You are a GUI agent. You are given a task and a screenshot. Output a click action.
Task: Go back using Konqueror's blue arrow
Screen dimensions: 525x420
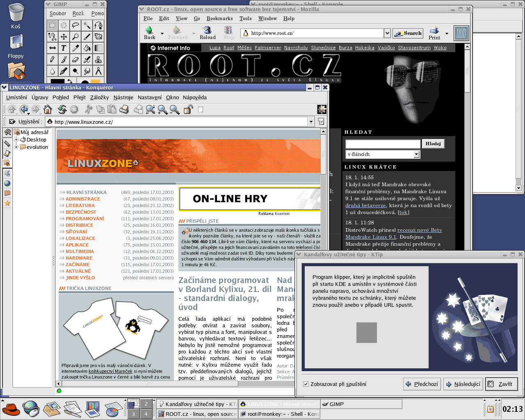[24, 109]
